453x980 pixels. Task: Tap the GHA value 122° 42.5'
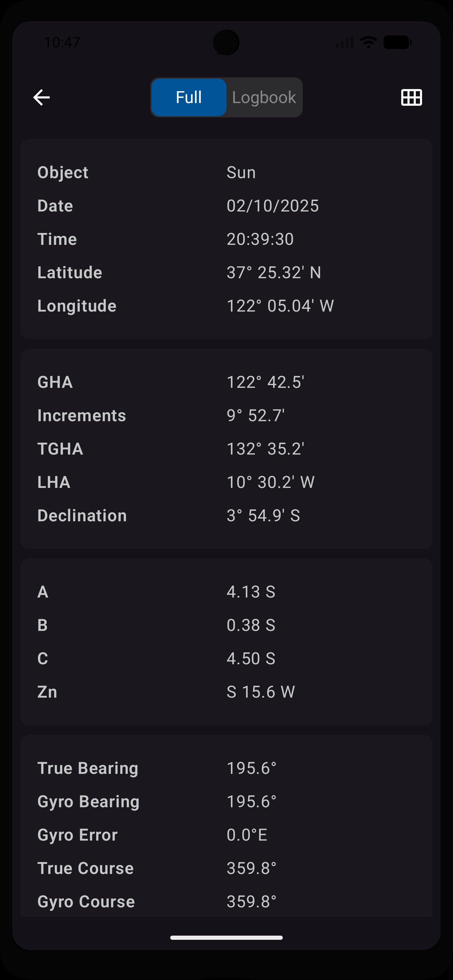click(x=266, y=382)
